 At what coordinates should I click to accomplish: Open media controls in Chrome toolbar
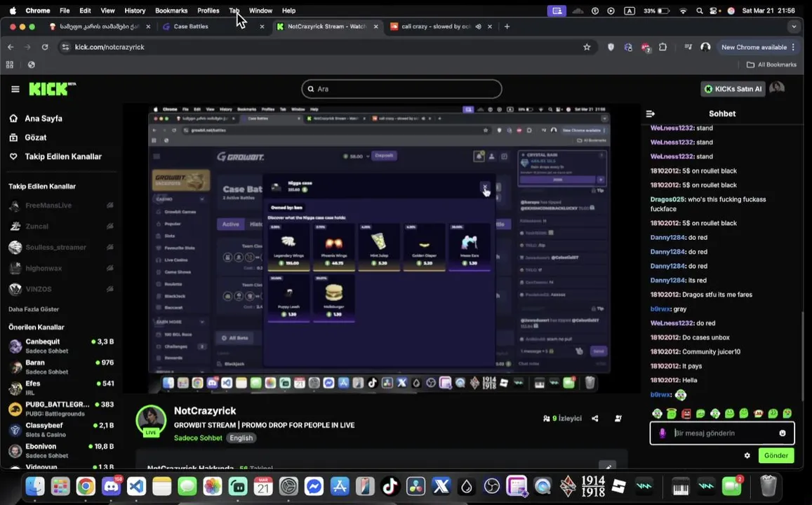coord(688,47)
